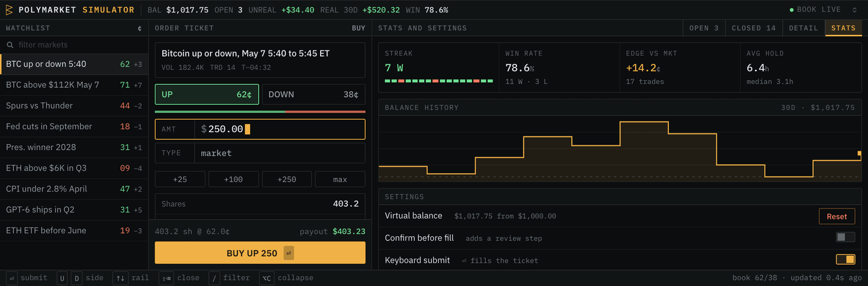Viewport: 868px width, 286px height.
Task: Click the submit enter-key hint icon
Action: [x=11, y=278]
